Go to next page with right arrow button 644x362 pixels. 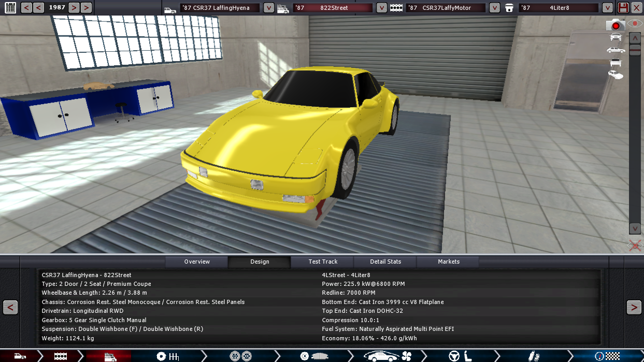tap(634, 307)
